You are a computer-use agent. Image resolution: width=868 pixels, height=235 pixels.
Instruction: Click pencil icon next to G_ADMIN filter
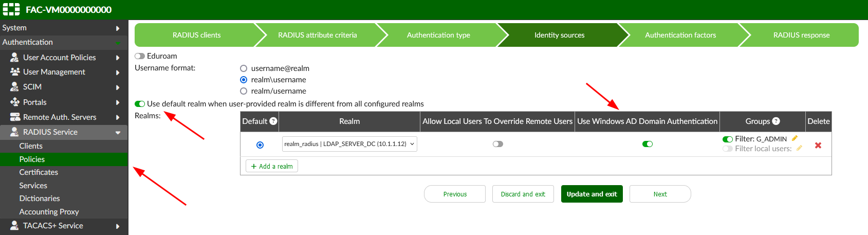795,138
